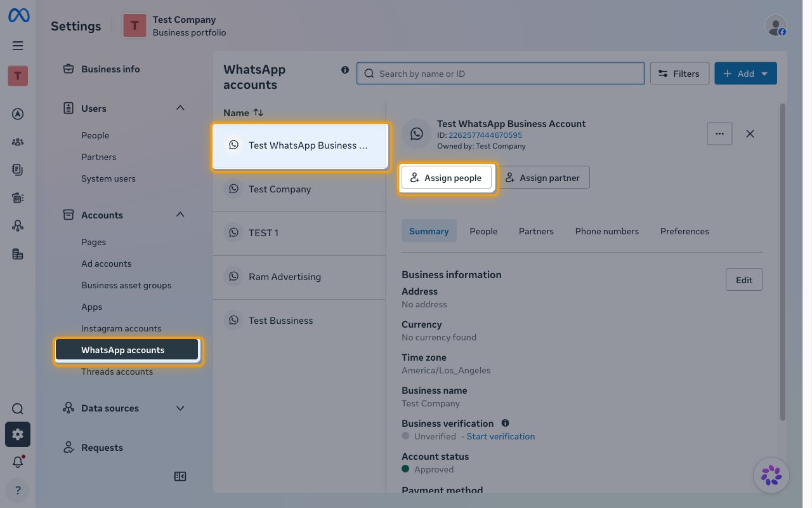Screen dimensions: 812x508
Task: Switch to the People tab
Action: point(483,231)
